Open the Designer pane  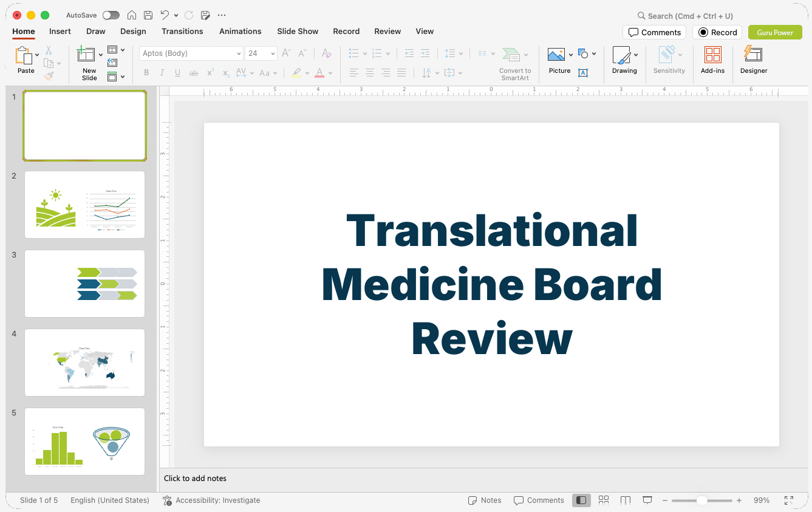[754, 60]
